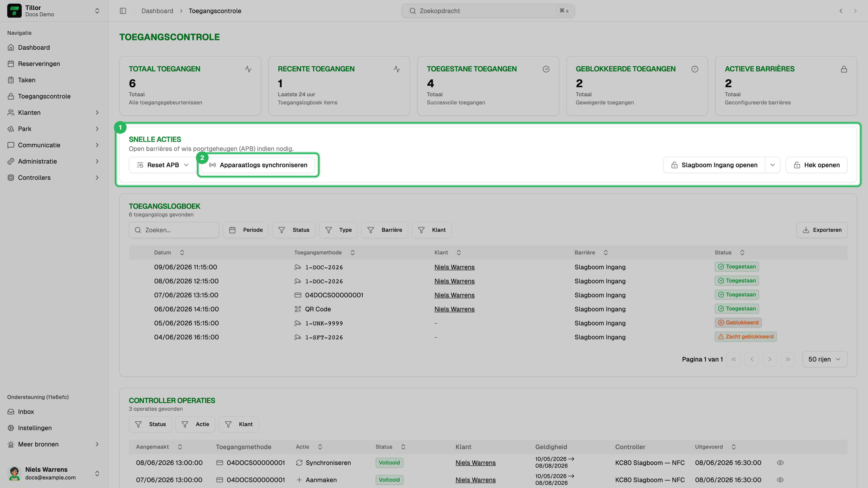Image resolution: width=868 pixels, height=488 pixels.
Task: View details of the Synchroniseren operation
Action: pos(780,463)
